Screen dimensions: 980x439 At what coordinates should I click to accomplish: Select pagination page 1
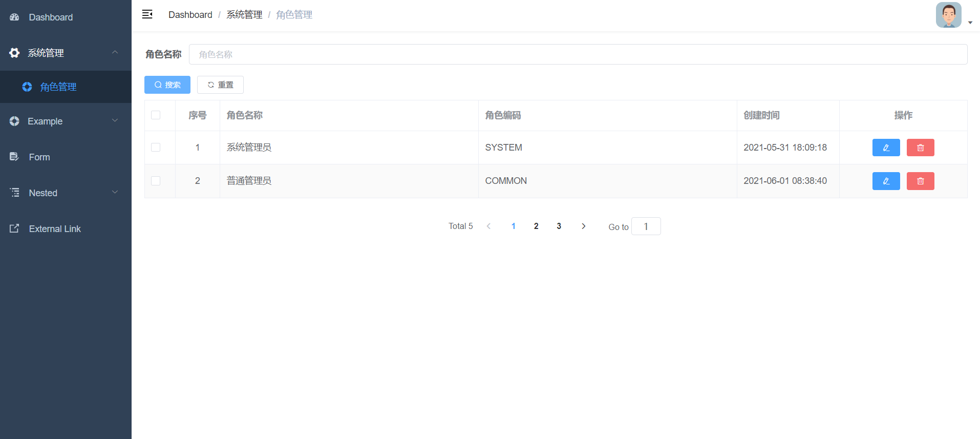pos(514,226)
